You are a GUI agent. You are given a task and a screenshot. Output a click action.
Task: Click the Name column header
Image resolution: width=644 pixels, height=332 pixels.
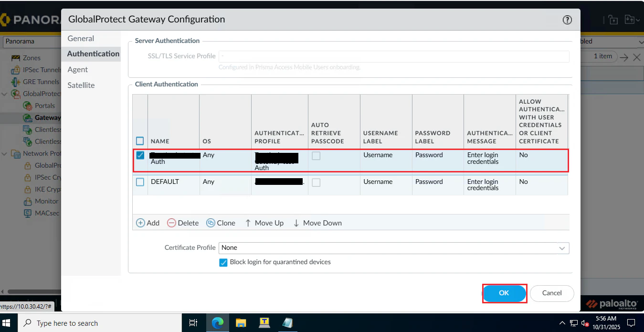click(174, 121)
